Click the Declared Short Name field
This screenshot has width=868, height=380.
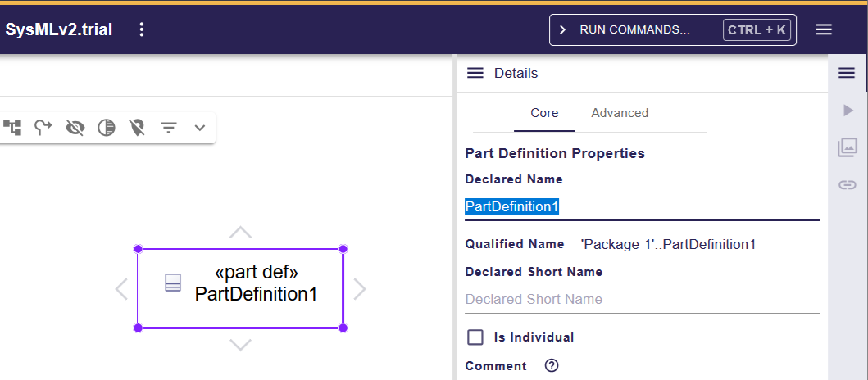click(x=642, y=299)
